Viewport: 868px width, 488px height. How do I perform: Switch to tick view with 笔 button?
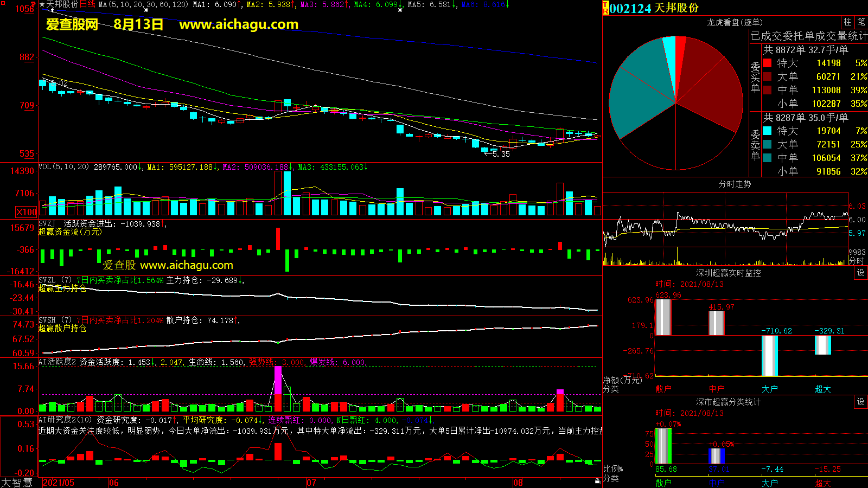point(861,22)
